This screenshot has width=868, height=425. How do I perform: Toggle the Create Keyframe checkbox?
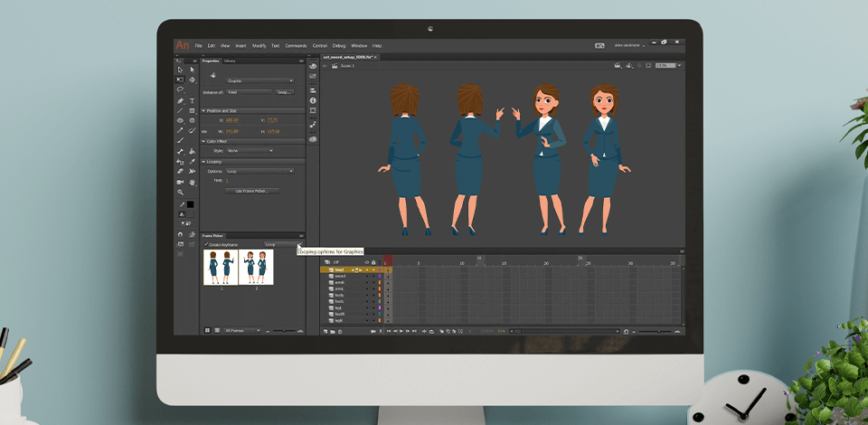[x=206, y=244]
